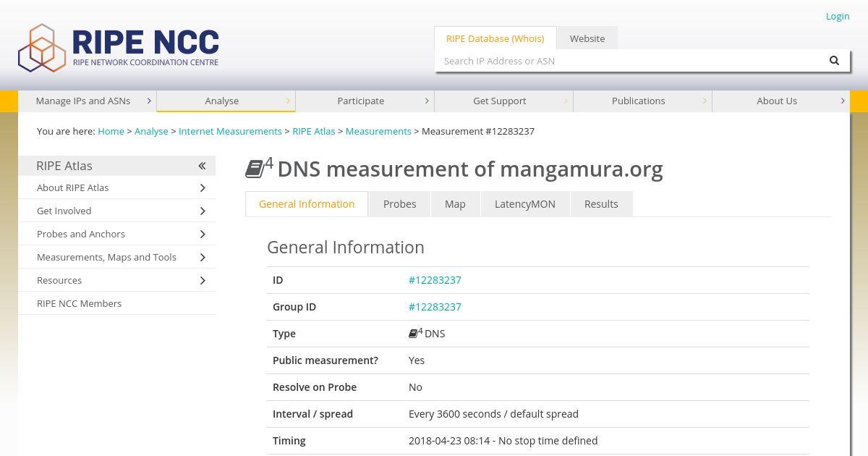868x456 pixels.
Task: Click the RIPE NCC logo
Action: click(x=119, y=48)
